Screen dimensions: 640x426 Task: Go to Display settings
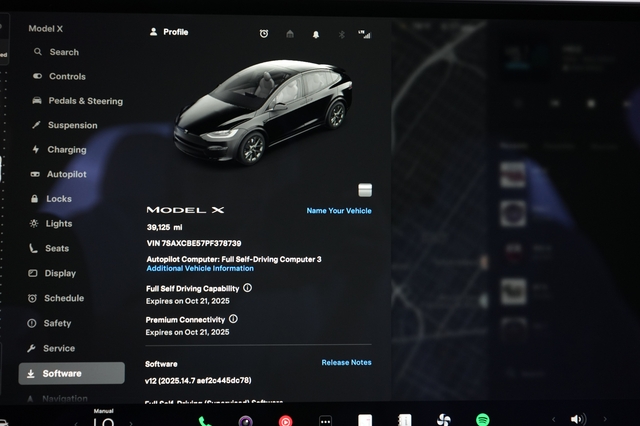pyautogui.click(x=52, y=273)
